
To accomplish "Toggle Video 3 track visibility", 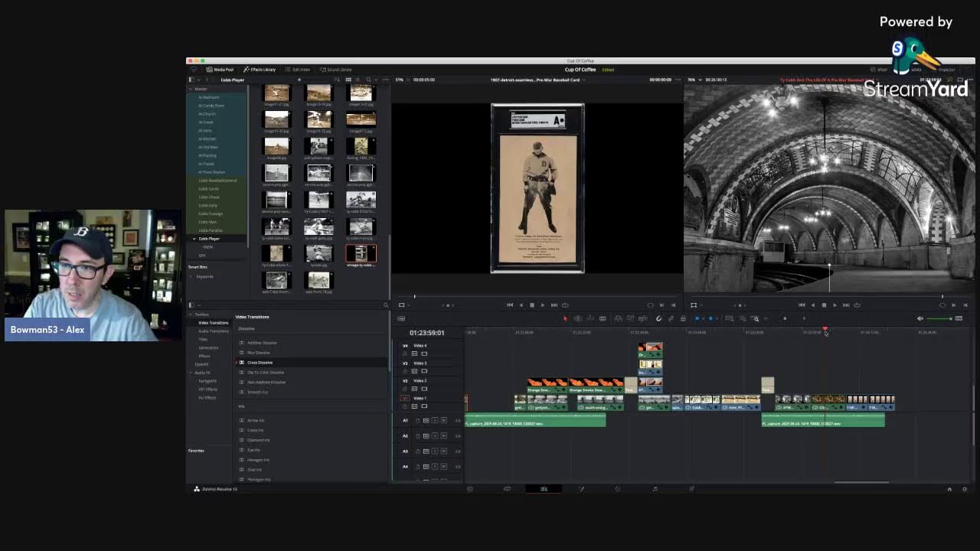I will 423,371.
